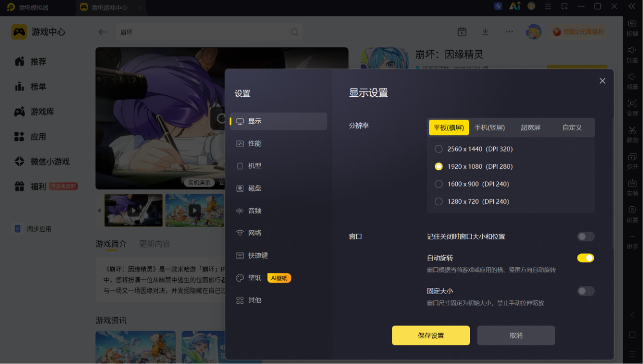
Task: Click the 保存设置 save button
Action: pos(431,336)
